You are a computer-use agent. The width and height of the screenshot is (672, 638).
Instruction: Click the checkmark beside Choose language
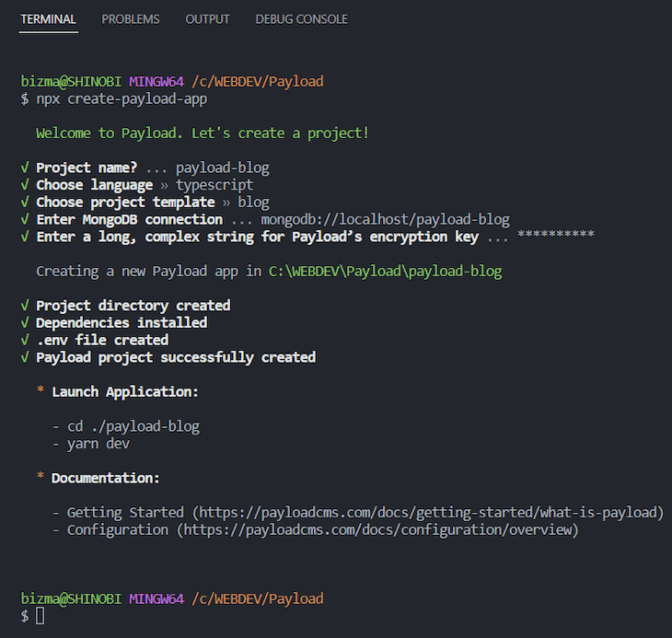pos(25,185)
